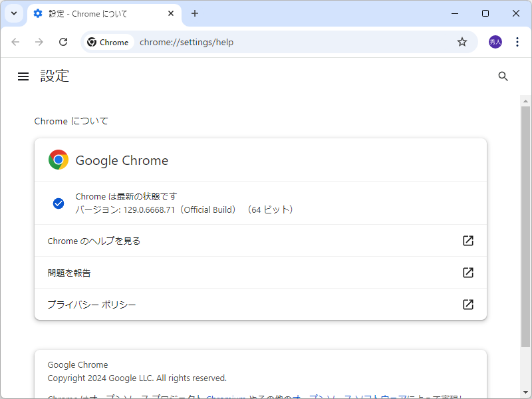Click the site info icon in address bar
Viewport: 532px width, 399px height.
pyautogui.click(x=108, y=41)
